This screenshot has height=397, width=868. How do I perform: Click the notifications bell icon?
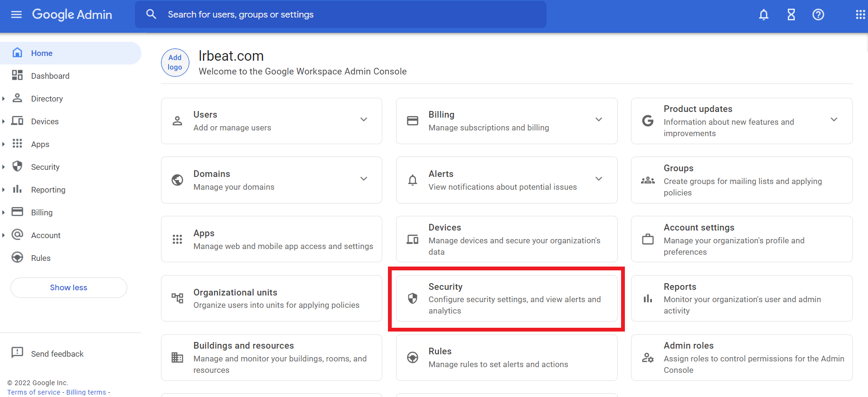point(764,15)
